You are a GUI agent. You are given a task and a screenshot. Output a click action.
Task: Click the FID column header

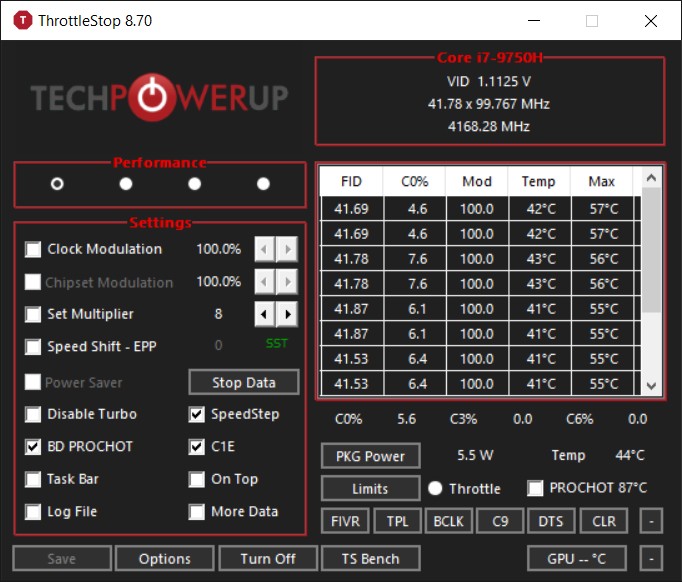[x=351, y=181]
